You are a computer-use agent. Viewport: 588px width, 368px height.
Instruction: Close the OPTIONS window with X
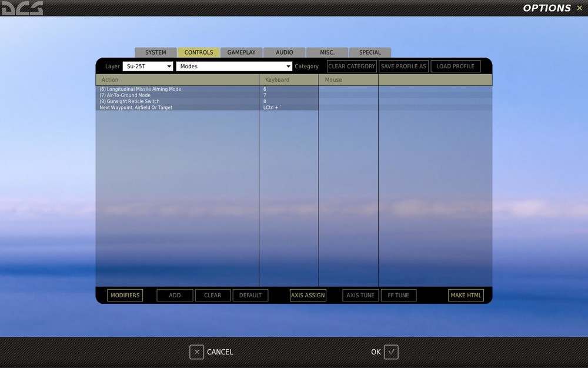pyautogui.click(x=579, y=8)
